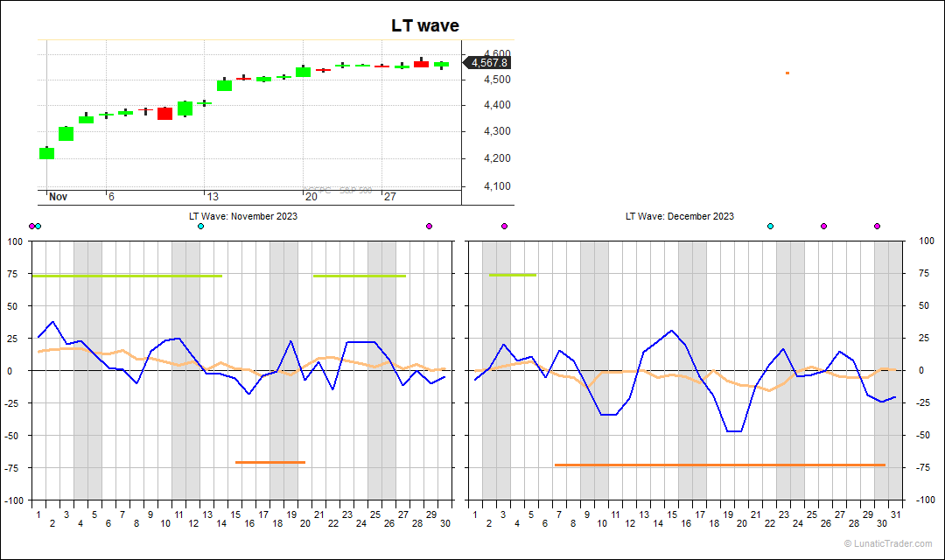Click the small orange square marker top right
Viewport: 945px width, 560px height.
pos(787,73)
